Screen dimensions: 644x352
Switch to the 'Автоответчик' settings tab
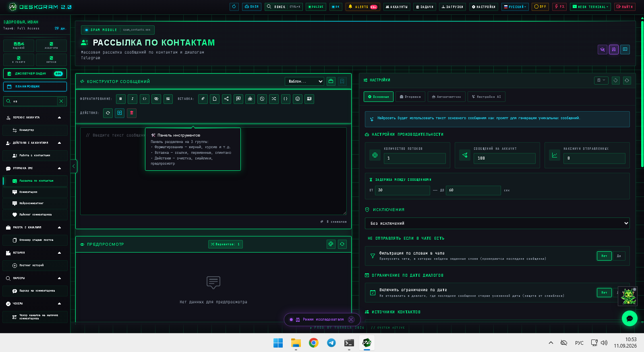point(446,97)
